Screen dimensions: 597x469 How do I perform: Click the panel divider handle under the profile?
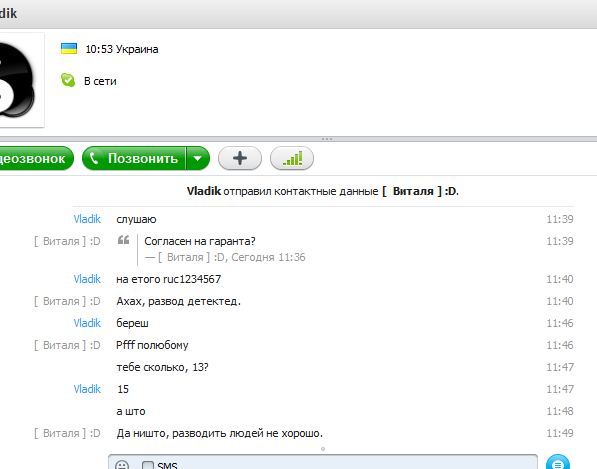pos(327,139)
